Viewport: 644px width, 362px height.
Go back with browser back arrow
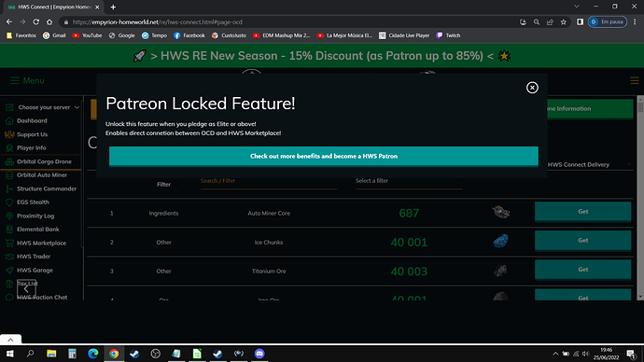pyautogui.click(x=9, y=21)
